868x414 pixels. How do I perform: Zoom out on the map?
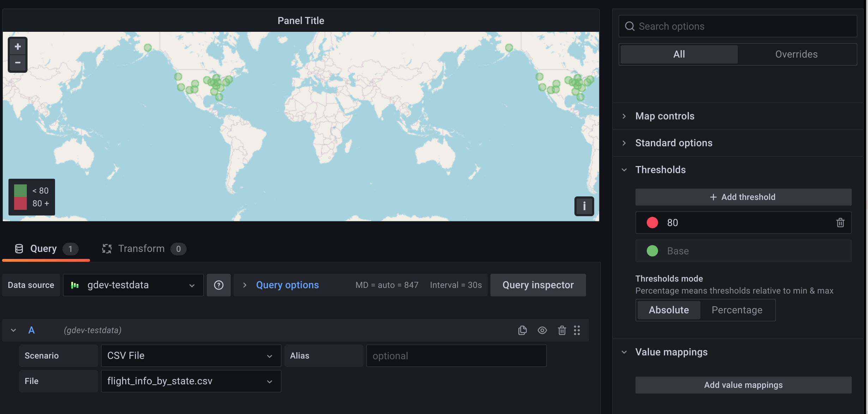18,63
